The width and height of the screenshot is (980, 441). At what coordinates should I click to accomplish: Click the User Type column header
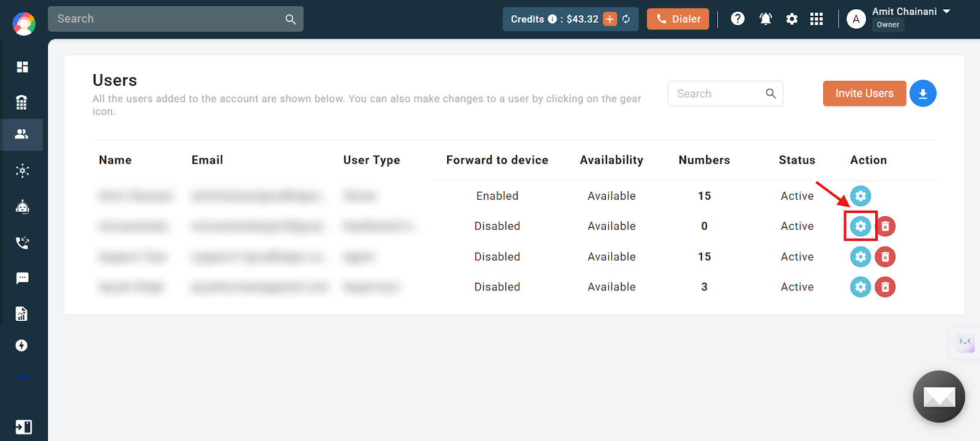[372, 160]
